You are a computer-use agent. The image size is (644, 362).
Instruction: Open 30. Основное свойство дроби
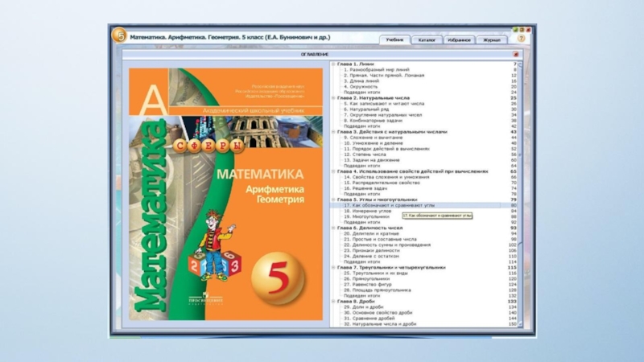378,313
